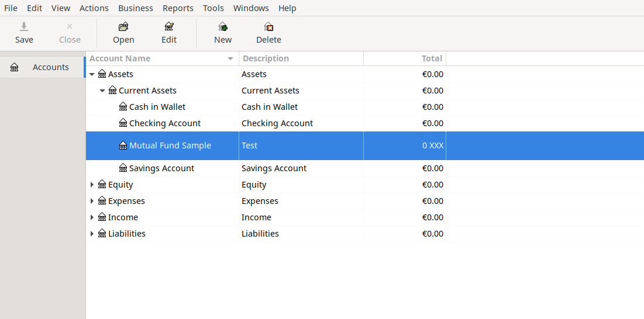Click the '0 XXX' total value
The image size is (644, 319).
[x=433, y=145]
